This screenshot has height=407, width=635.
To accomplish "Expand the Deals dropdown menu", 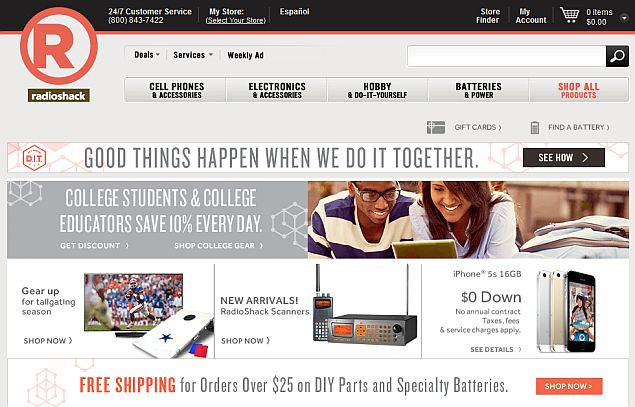I will click(x=147, y=55).
